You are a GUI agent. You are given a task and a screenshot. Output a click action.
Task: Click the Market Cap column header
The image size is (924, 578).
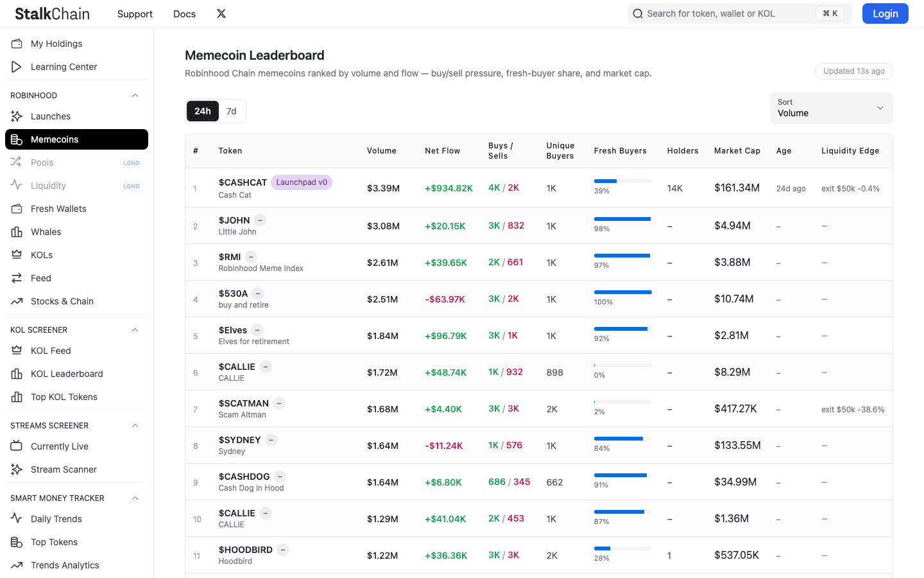pyautogui.click(x=737, y=151)
